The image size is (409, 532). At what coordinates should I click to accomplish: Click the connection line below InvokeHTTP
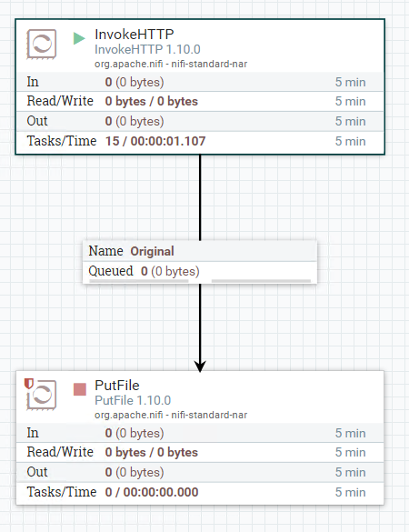(x=200, y=197)
